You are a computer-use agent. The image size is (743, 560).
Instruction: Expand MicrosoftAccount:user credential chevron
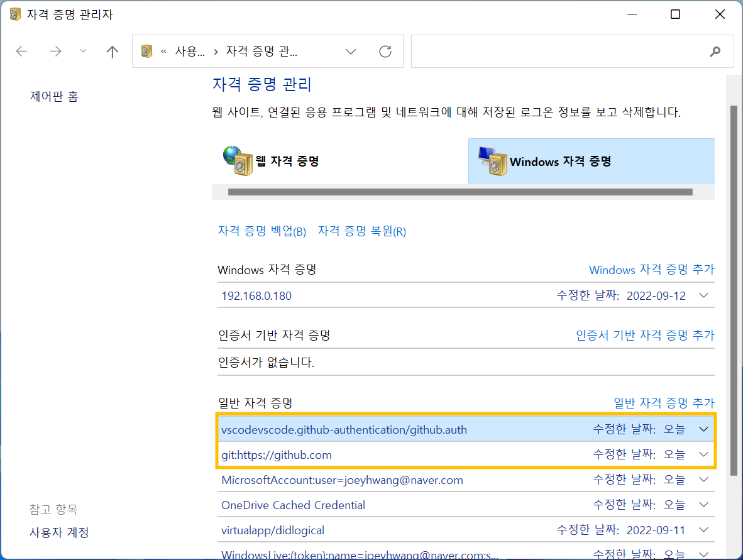click(703, 480)
